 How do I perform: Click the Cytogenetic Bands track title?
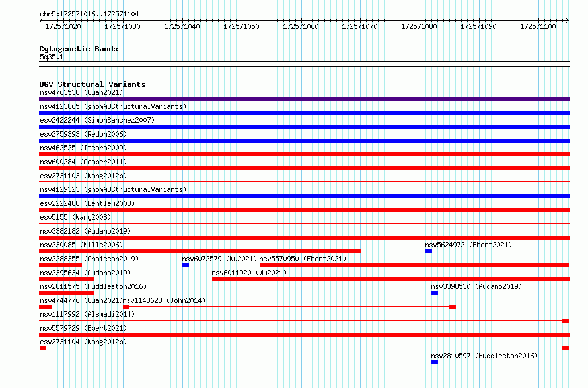(x=79, y=49)
